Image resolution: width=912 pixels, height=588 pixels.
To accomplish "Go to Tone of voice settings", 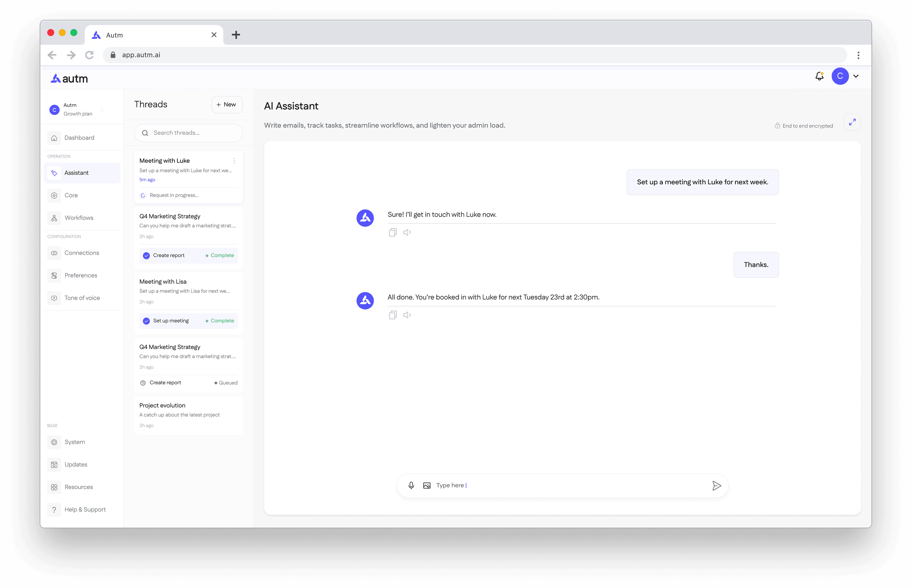I will point(82,298).
